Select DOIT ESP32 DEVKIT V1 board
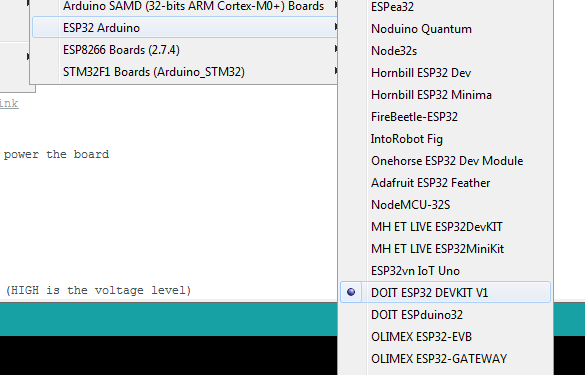The height and width of the screenshot is (375, 585). [x=445, y=293]
